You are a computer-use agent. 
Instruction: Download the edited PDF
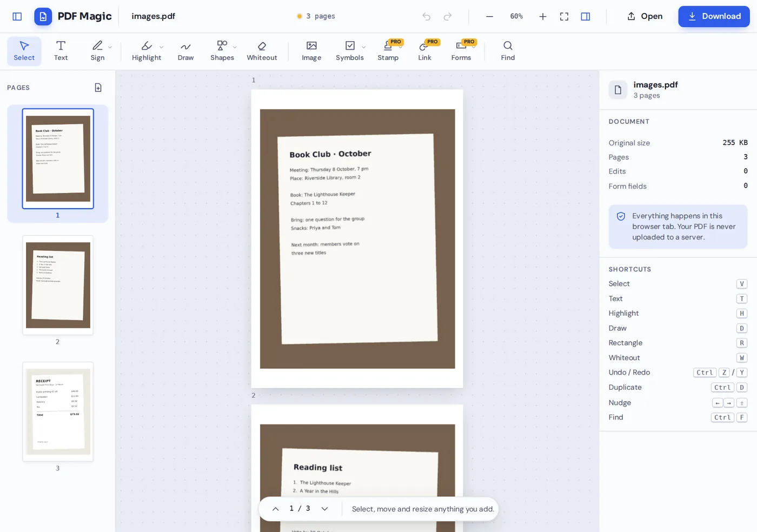tap(714, 16)
